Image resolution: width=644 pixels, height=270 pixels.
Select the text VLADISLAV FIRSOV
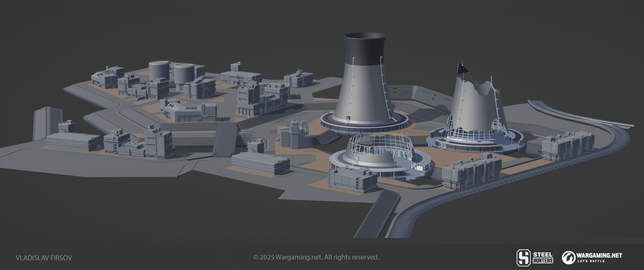tap(44, 258)
